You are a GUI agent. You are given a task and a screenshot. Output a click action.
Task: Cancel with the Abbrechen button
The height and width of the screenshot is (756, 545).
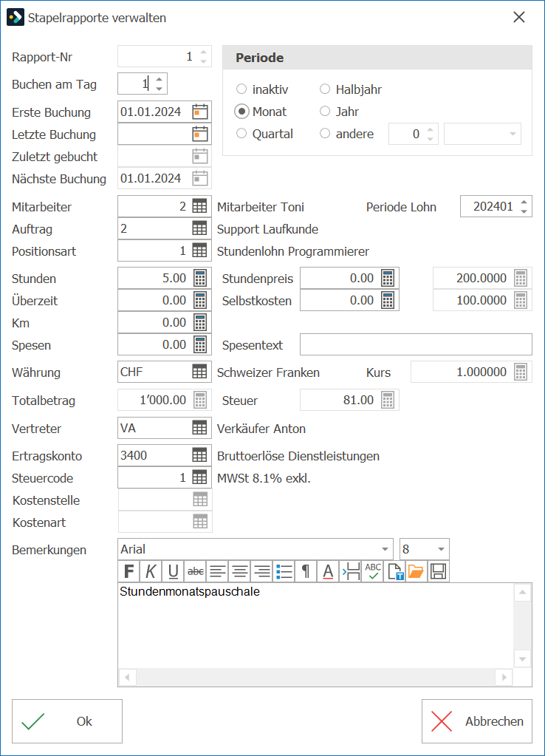pos(477,721)
